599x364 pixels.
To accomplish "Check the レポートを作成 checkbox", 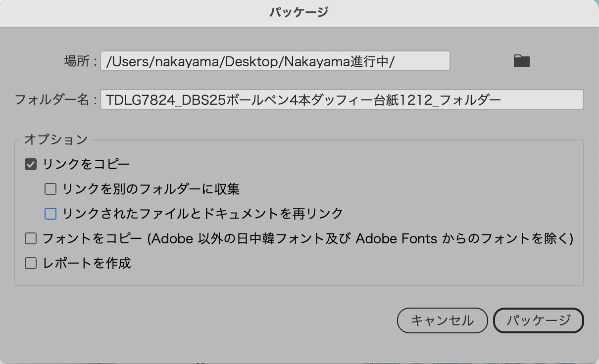I will tap(31, 263).
